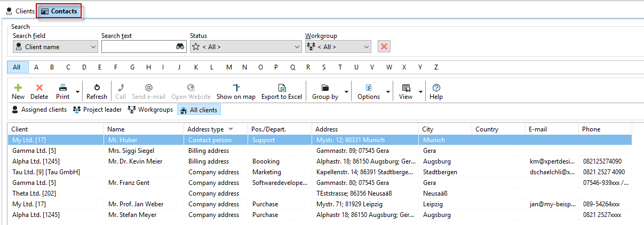Click the binoculars search icon

pyautogui.click(x=180, y=46)
